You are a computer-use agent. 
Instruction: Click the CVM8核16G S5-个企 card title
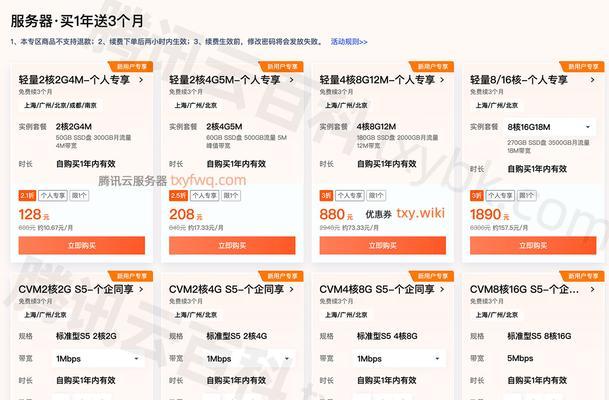coord(524,289)
